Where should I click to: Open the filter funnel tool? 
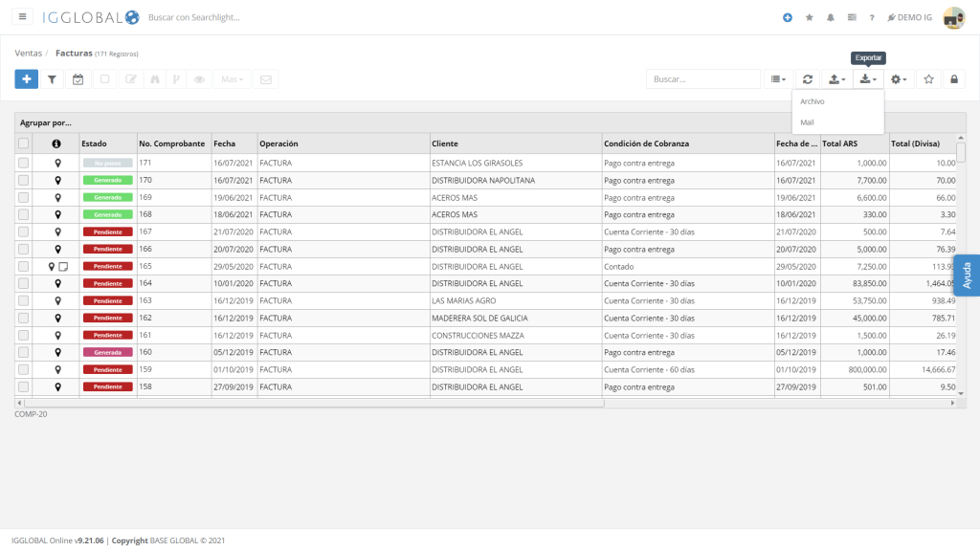[52, 79]
